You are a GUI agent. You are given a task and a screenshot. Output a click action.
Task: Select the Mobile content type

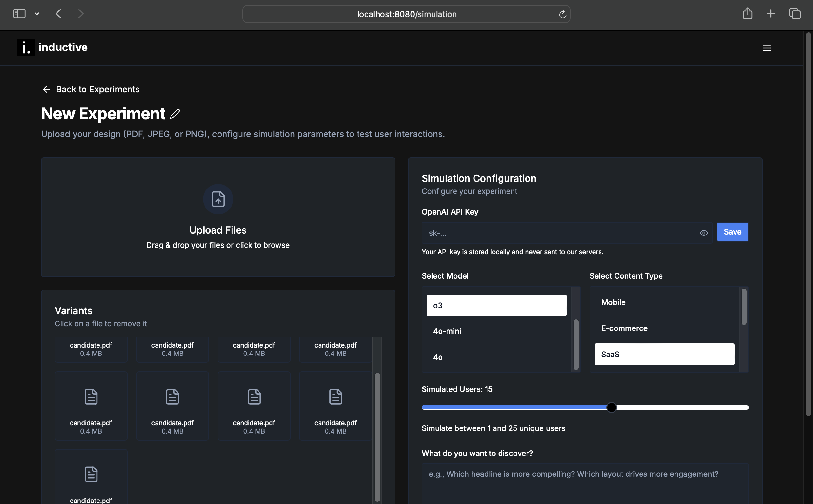coord(614,302)
